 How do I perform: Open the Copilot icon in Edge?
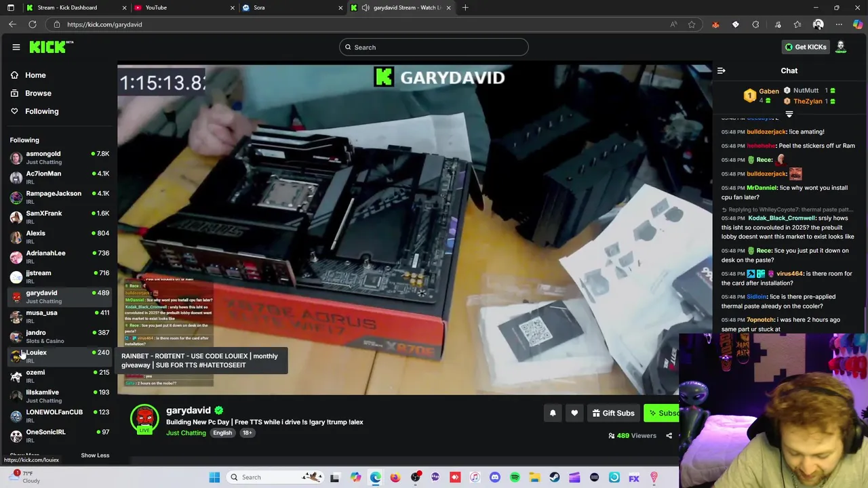858,24
